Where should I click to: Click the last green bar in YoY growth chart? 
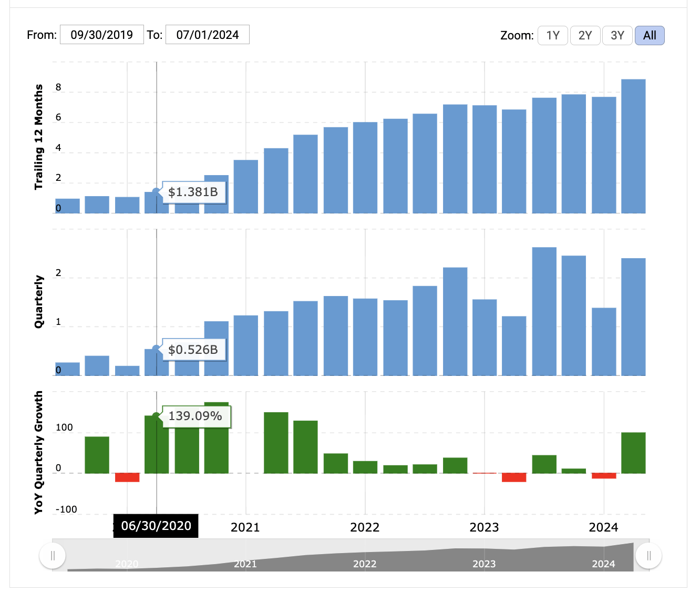[x=633, y=453]
